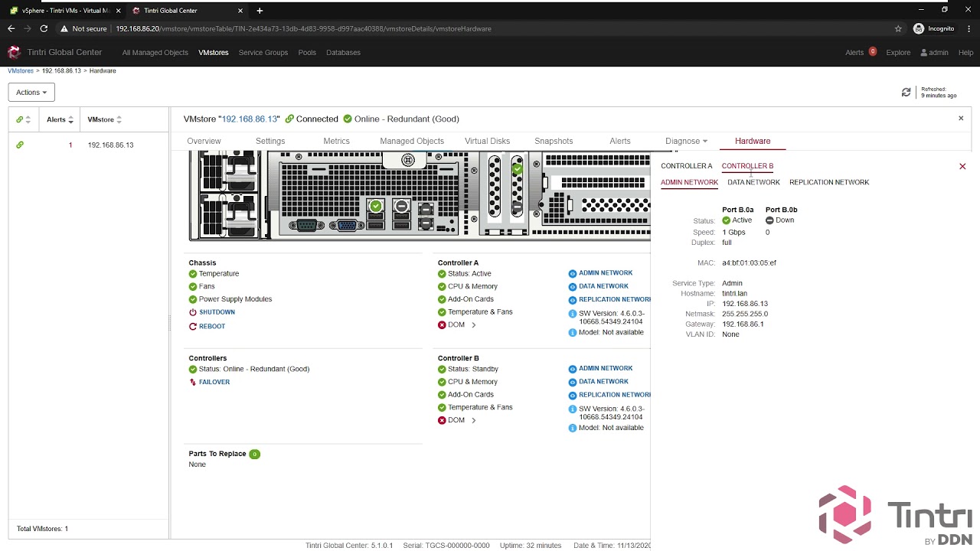Click the red DOM error icon for Controller A

pyautogui.click(x=442, y=325)
